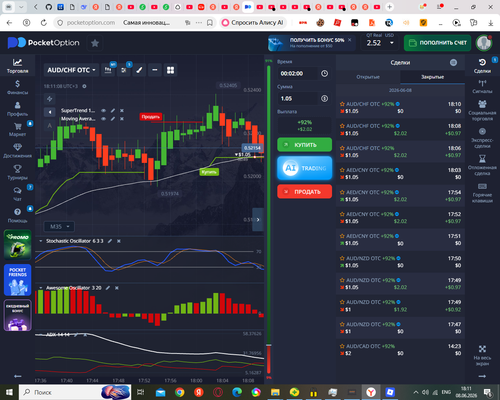Toggle SuperTrend visibility eye icon
The width and height of the screenshot is (500, 400).
coord(104,110)
